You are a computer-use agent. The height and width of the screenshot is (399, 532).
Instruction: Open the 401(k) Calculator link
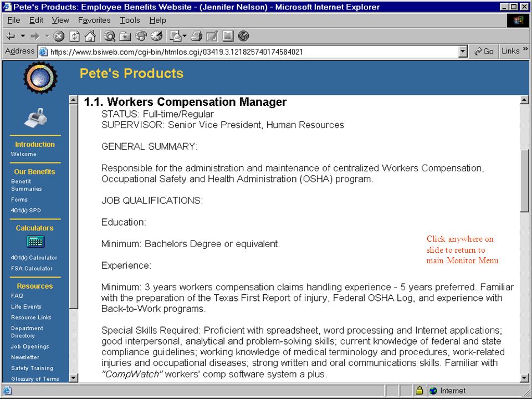pyautogui.click(x=34, y=258)
